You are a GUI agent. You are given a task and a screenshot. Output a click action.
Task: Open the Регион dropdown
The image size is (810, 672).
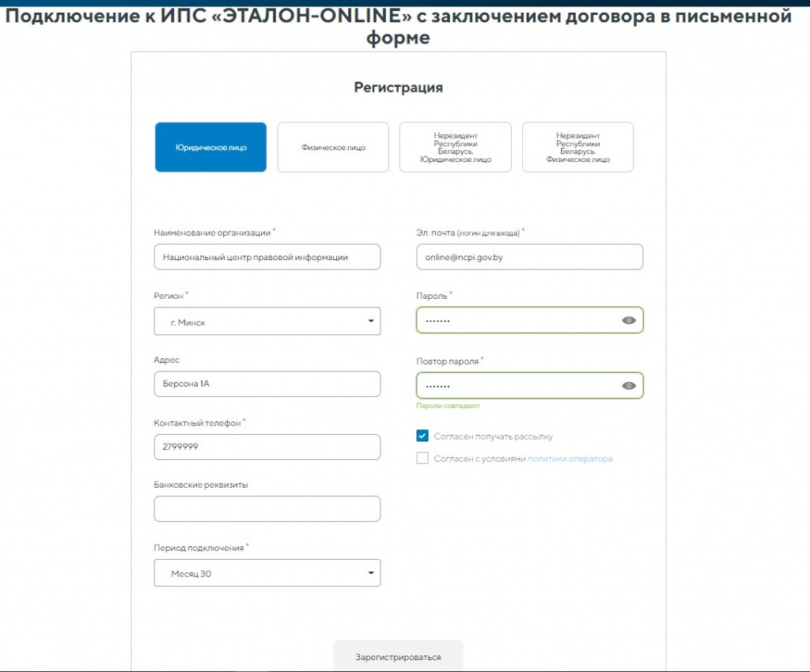click(x=267, y=321)
